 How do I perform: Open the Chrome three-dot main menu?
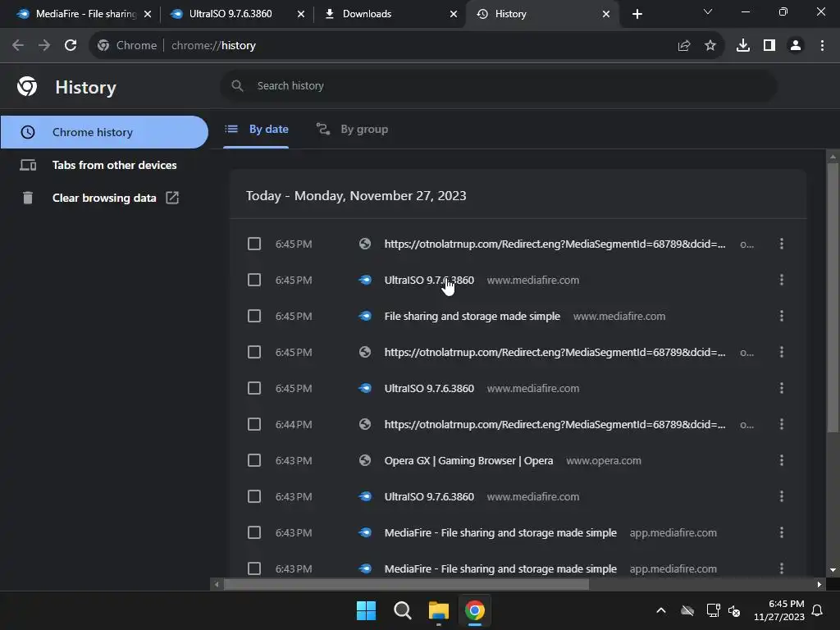click(x=822, y=46)
